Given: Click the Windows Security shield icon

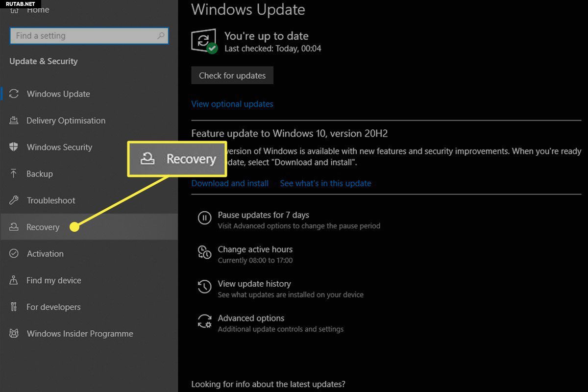Looking at the screenshot, I should pos(14,147).
